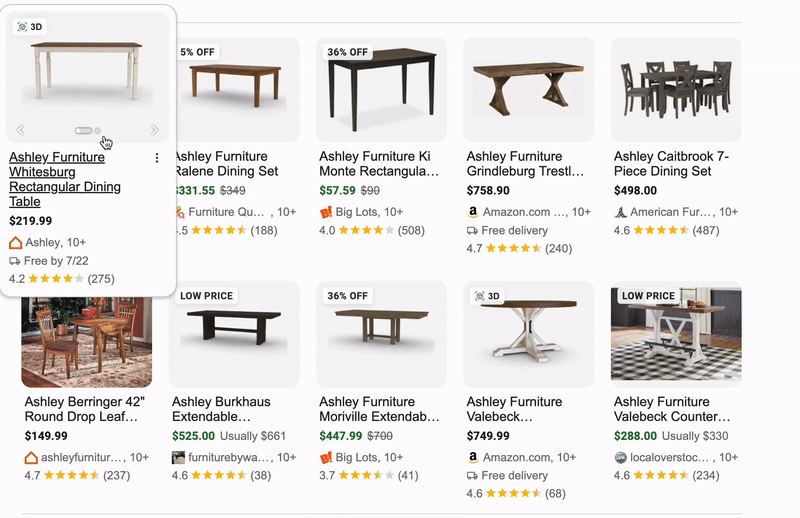Viewport: 800px width, 518px height.
Task: Click the Big Lots icon under Ki Monte
Action: (x=326, y=212)
